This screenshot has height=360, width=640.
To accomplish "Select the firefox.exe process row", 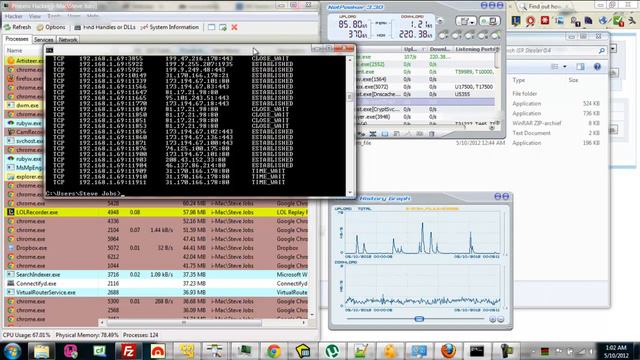I will click(x=24, y=78).
